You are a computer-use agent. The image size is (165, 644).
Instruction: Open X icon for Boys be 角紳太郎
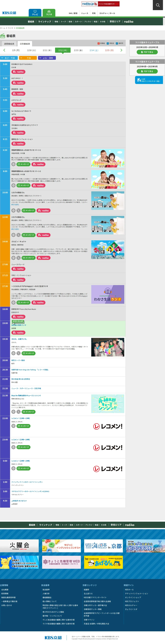(x=19, y=412)
